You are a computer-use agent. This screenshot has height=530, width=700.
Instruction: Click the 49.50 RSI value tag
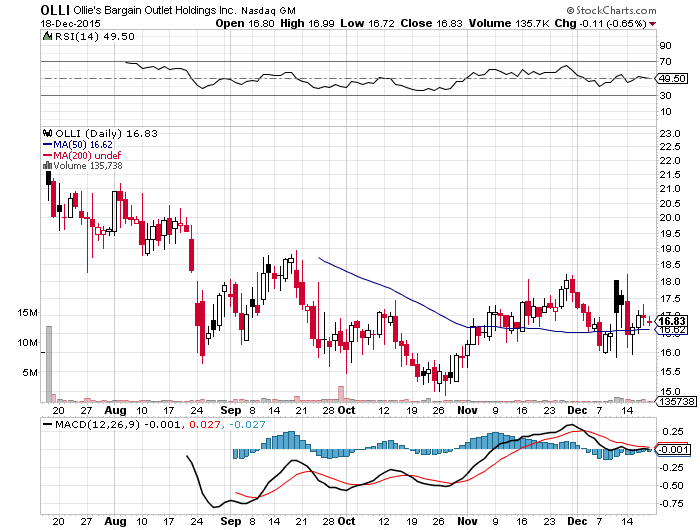point(673,79)
